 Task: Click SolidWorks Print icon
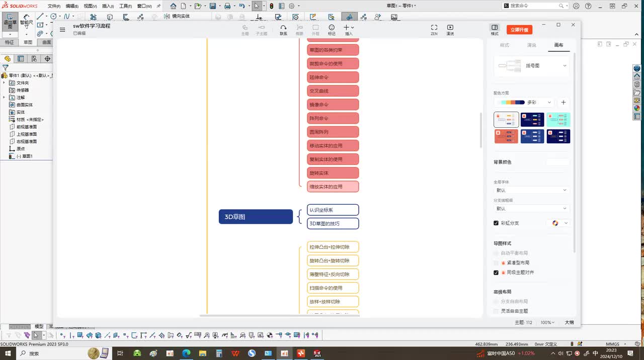(227, 6)
